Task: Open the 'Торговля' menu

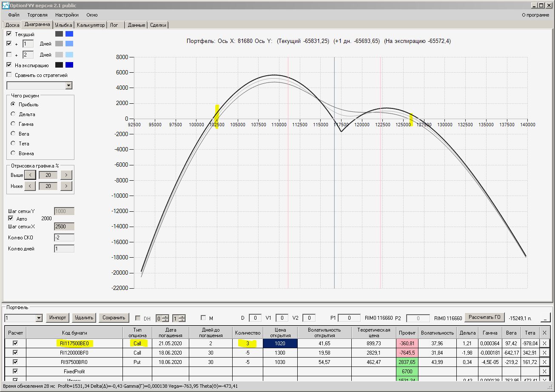Action: click(37, 15)
